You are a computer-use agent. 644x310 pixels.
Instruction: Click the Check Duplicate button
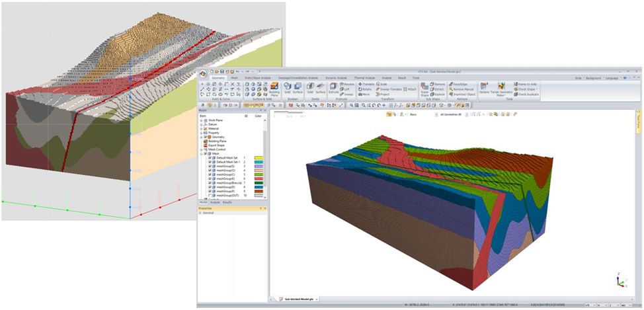coord(526,95)
